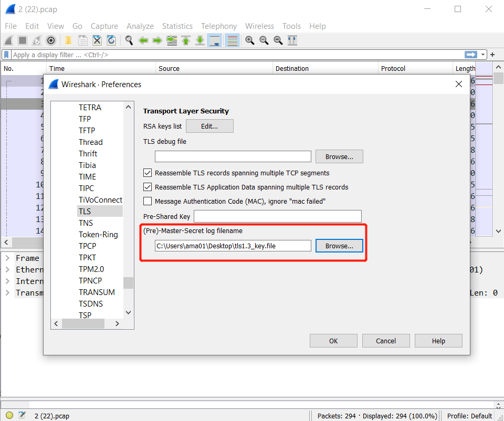Expand the Internet Protocol detail row
The width and height of the screenshot is (504, 421).
pyautogui.click(x=8, y=281)
